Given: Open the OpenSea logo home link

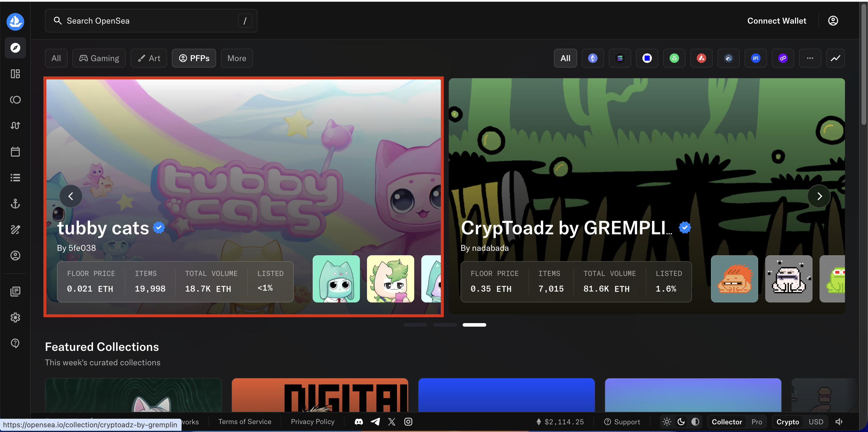Looking at the screenshot, I should [x=15, y=22].
